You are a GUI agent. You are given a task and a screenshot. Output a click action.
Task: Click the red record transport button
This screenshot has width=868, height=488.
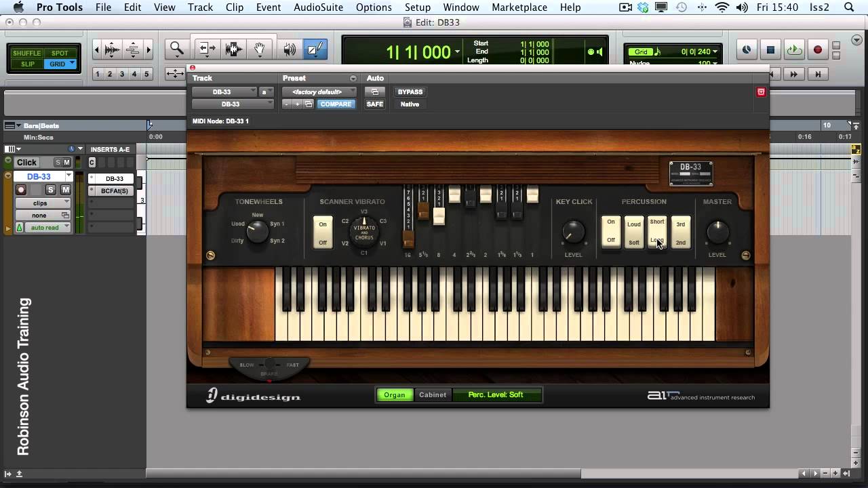pos(818,49)
